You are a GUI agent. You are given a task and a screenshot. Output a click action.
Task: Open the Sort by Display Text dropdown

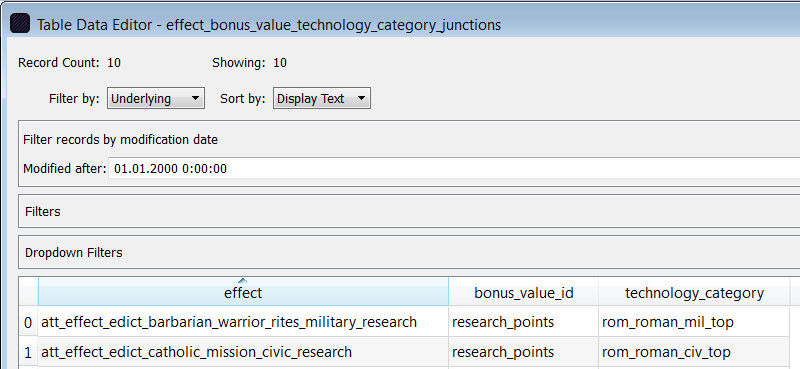[322, 99]
